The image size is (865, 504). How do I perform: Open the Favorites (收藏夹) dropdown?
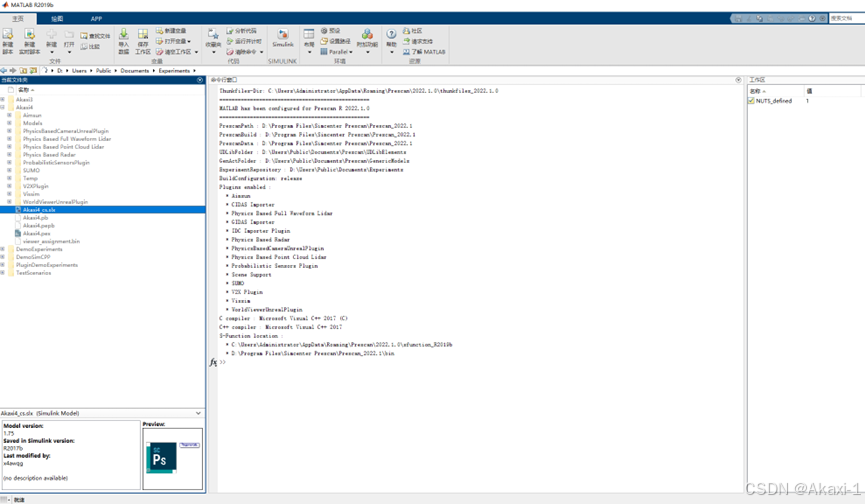pyautogui.click(x=213, y=52)
